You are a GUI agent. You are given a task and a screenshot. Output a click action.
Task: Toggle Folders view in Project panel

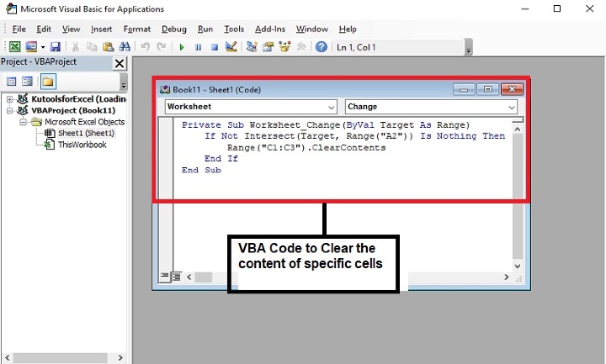click(x=48, y=82)
